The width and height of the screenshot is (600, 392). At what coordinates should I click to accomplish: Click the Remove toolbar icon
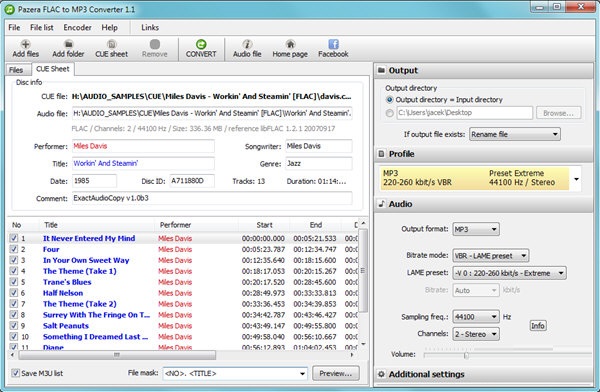click(155, 44)
